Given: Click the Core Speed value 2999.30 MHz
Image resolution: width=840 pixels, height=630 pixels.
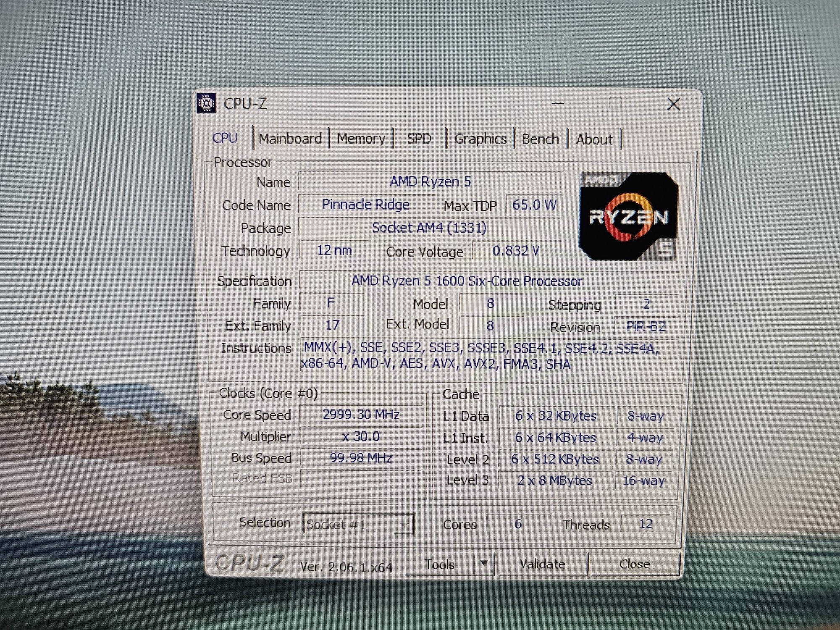Looking at the screenshot, I should pos(361,415).
